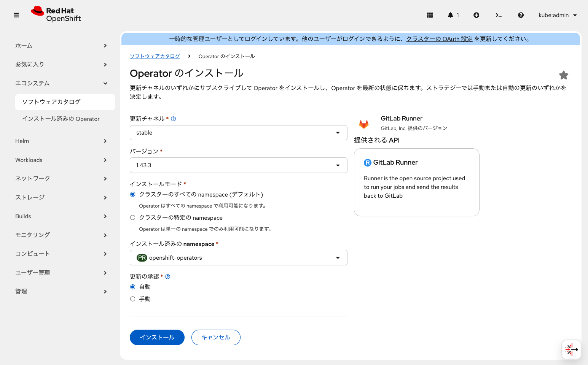Select クラスターのすべての namespace option

132,194
